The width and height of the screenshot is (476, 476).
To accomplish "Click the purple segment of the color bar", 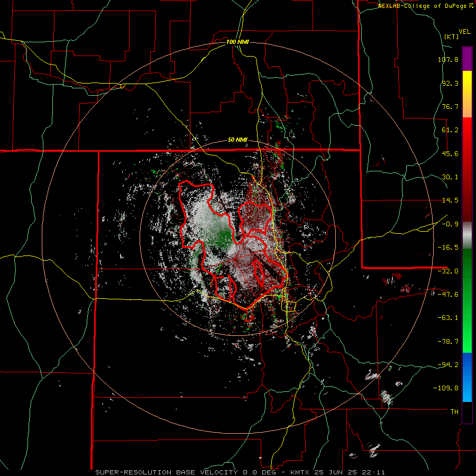I will pos(467,59).
